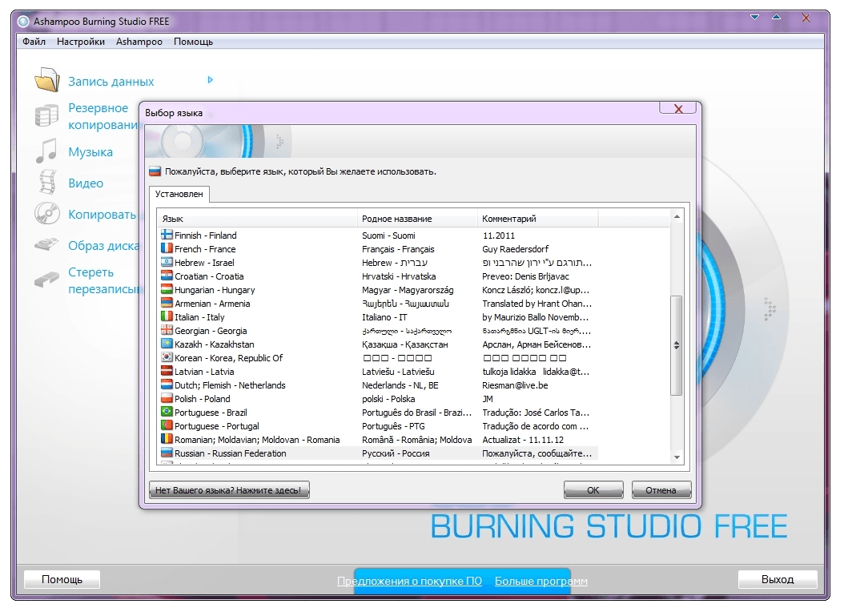Select the Latvian - Latvia language row
Screen dimensions: 844x616
coord(379,372)
